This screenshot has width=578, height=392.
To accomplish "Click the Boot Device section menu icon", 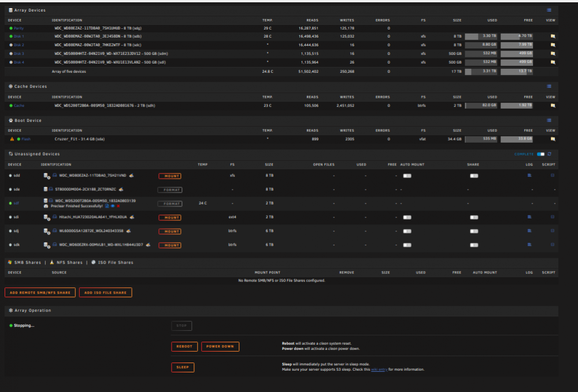I will [549, 120].
